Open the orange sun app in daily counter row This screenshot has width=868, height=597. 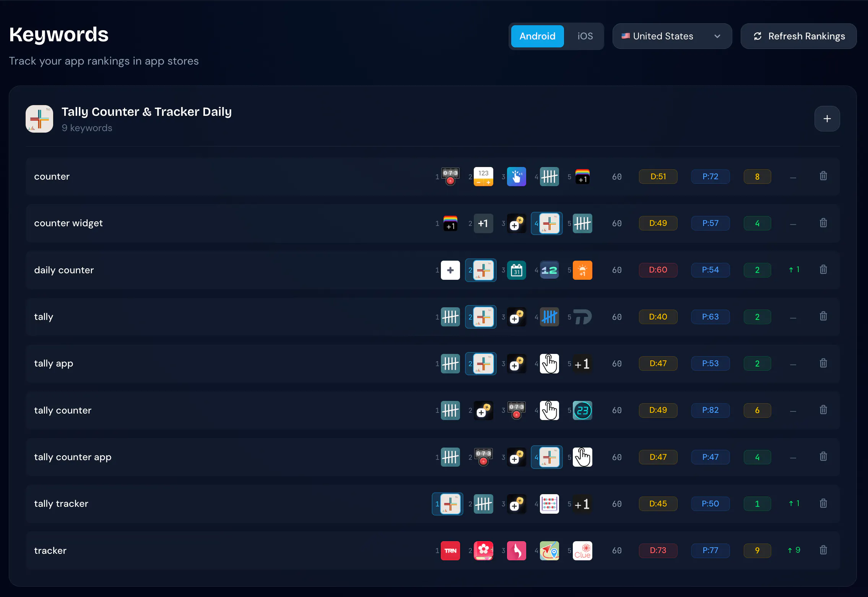(582, 270)
